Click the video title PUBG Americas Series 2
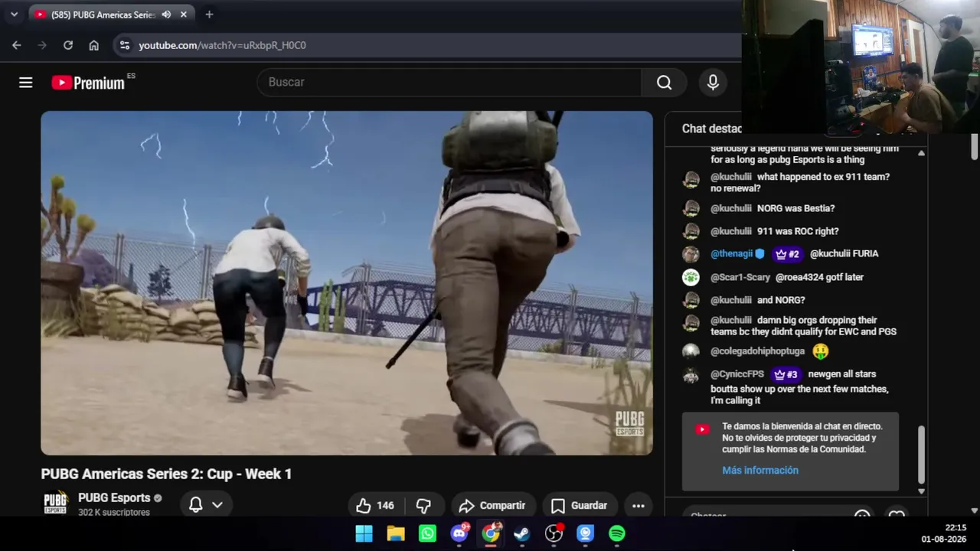The height and width of the screenshot is (551, 980). tap(166, 474)
